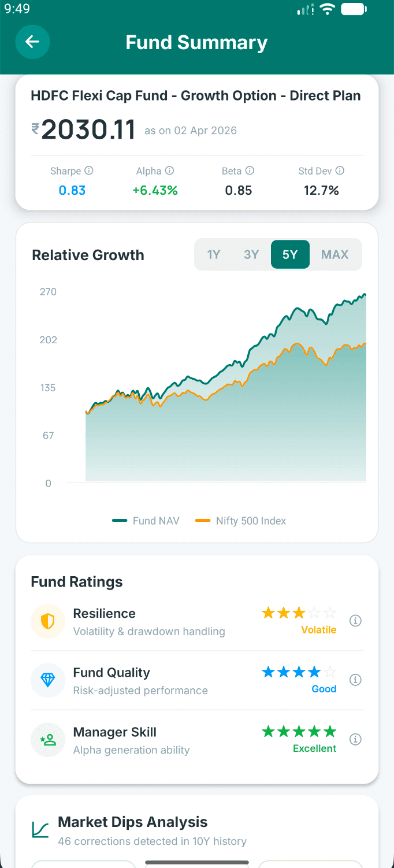Tap the fourth star under Resilience rating
This screenshot has height=868, width=394.
[x=315, y=614]
